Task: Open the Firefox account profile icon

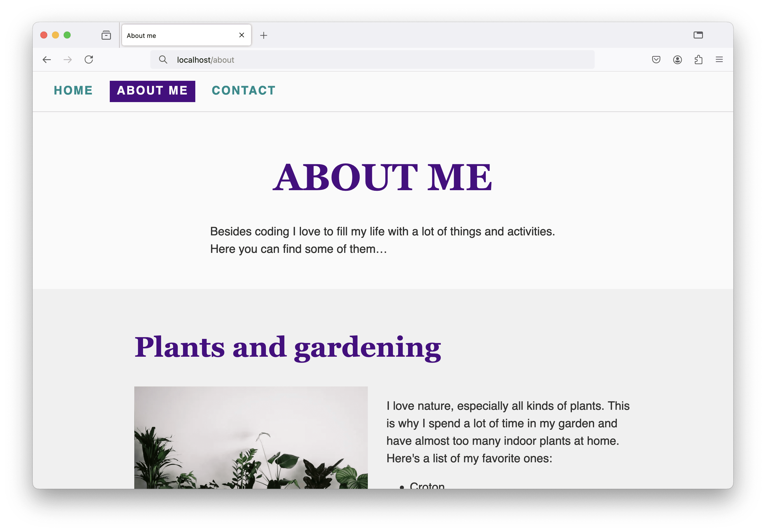Action: (677, 60)
